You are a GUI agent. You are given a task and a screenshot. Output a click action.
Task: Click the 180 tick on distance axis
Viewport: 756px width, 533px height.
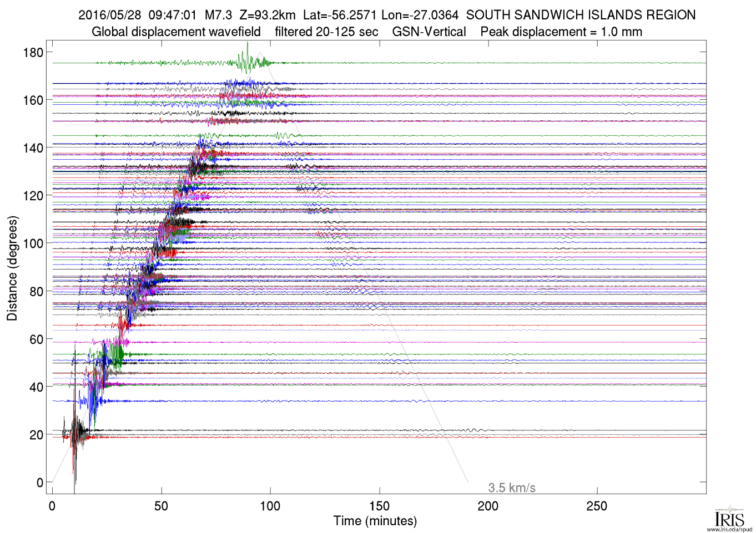(33, 53)
